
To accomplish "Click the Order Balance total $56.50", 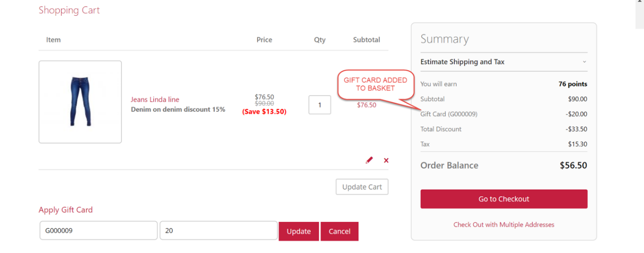I will [x=573, y=166].
